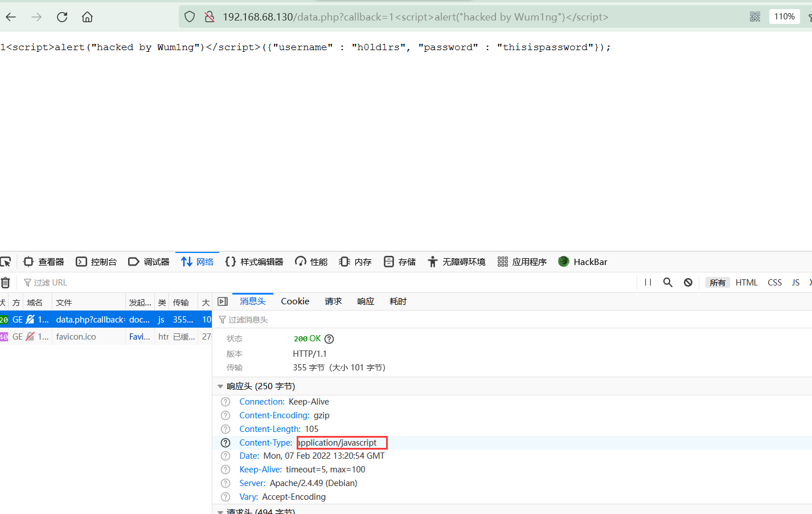812x514 pixels.
Task: Reset the 110% zoom level badge
Action: point(784,17)
